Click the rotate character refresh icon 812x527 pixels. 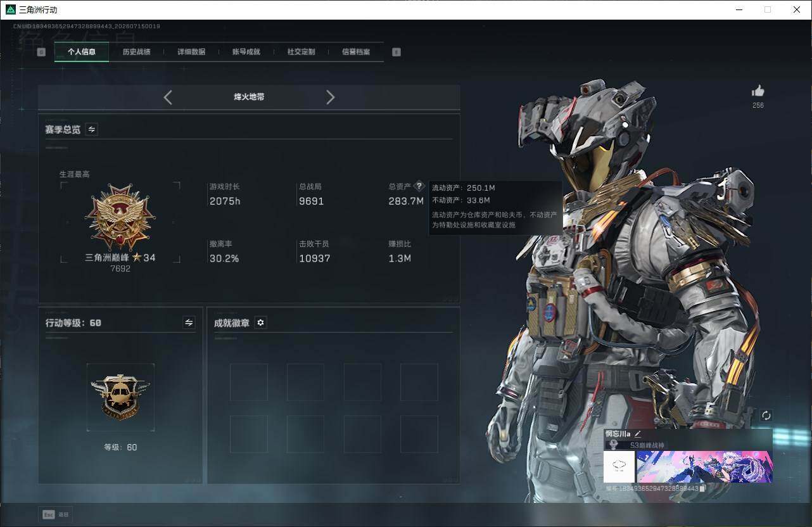(766, 416)
